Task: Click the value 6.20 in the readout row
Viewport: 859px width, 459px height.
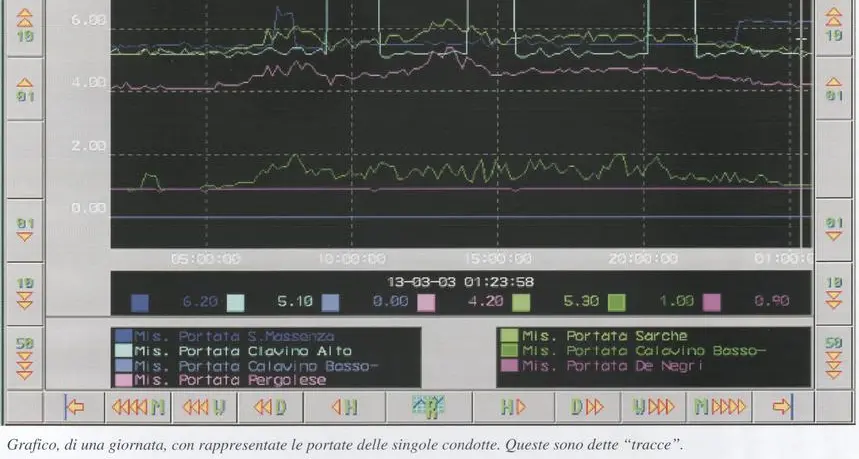Action: (x=200, y=301)
